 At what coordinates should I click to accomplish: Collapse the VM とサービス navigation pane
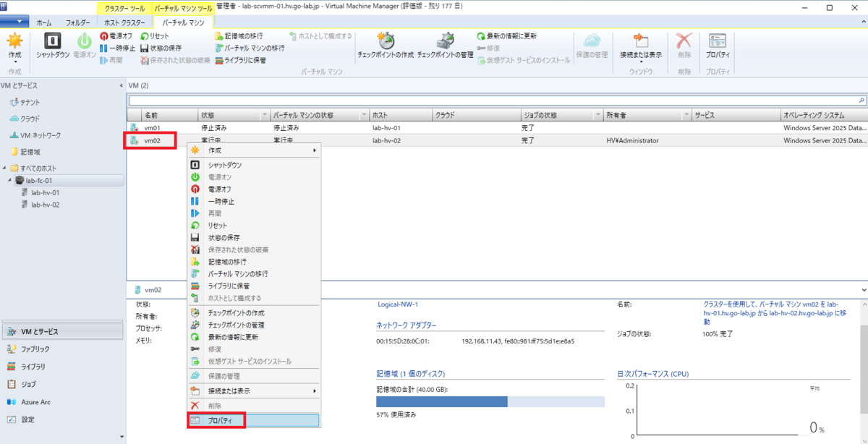pos(121,85)
